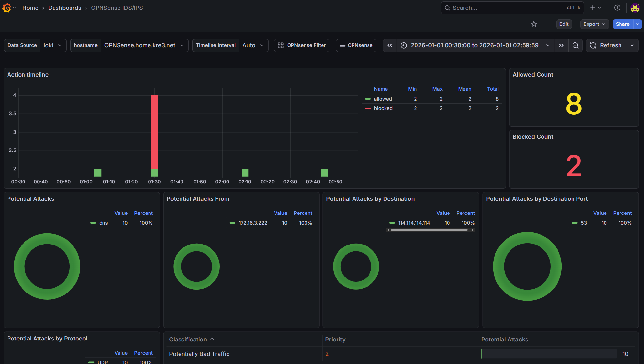Shift time range forward
The height and width of the screenshot is (364, 644).
coord(561,45)
